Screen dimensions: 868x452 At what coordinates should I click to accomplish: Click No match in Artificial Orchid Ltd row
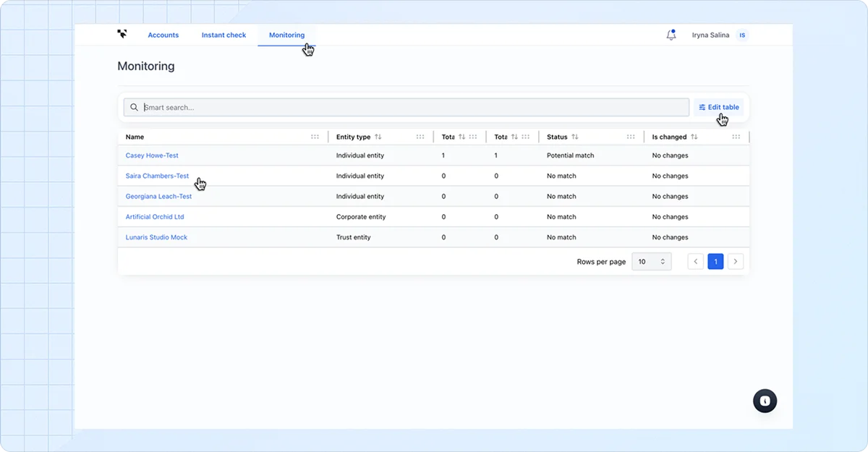click(561, 217)
